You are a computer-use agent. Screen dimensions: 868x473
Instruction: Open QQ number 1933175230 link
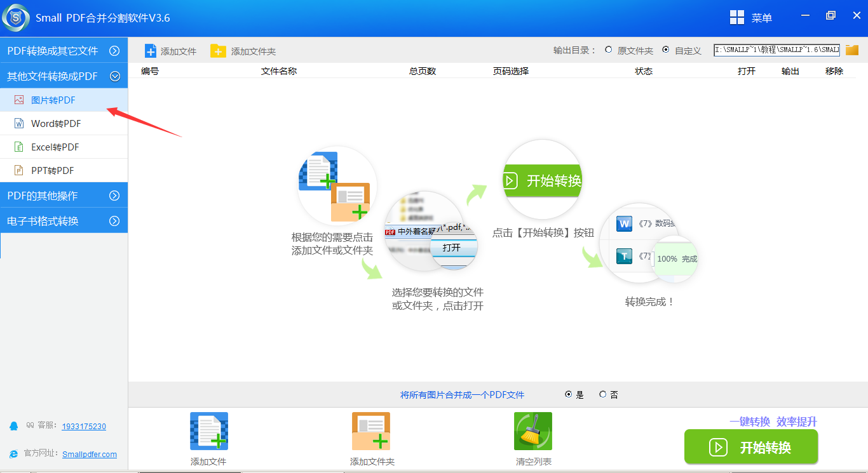click(x=84, y=426)
